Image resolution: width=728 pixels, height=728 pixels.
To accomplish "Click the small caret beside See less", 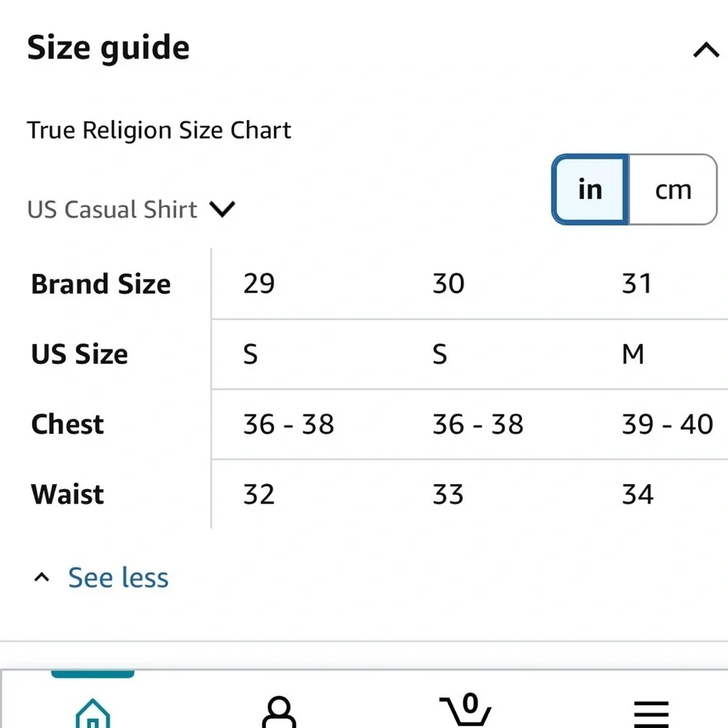I will [x=41, y=577].
